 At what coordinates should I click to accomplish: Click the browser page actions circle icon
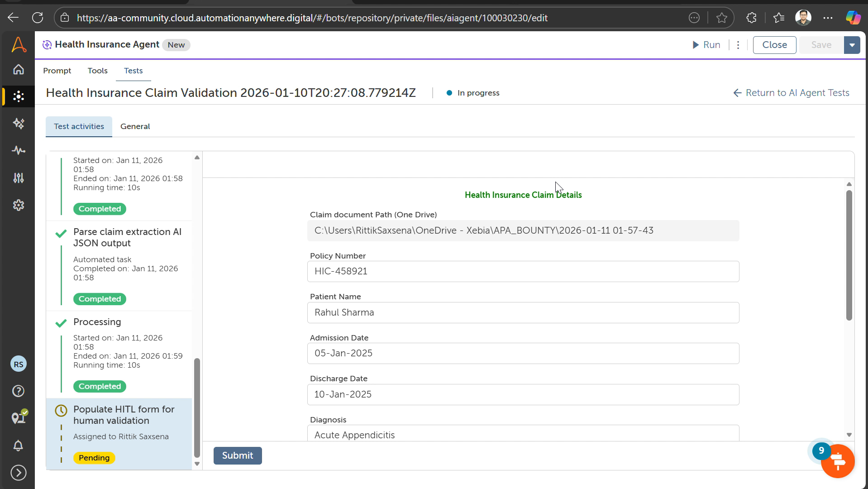(x=694, y=18)
